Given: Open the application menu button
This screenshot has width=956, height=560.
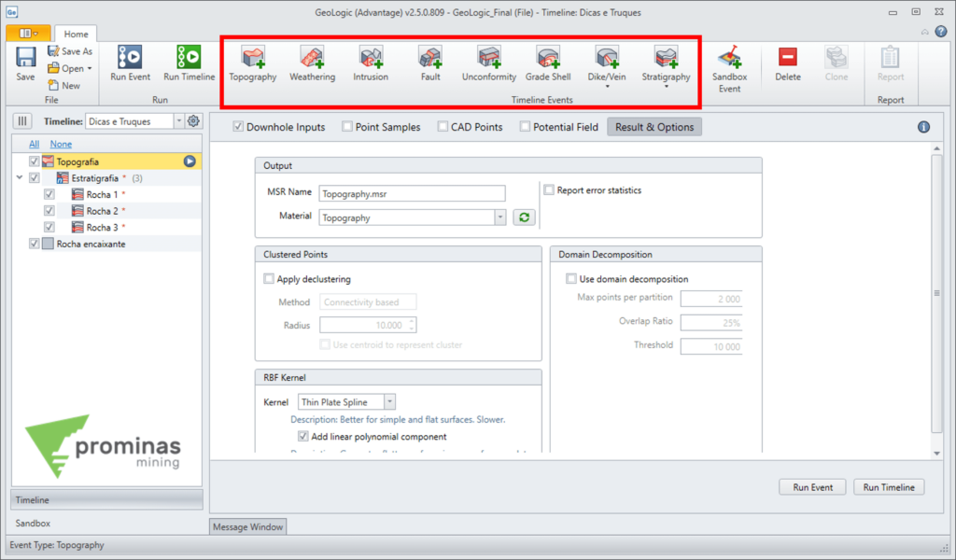Looking at the screenshot, I should click(x=28, y=34).
